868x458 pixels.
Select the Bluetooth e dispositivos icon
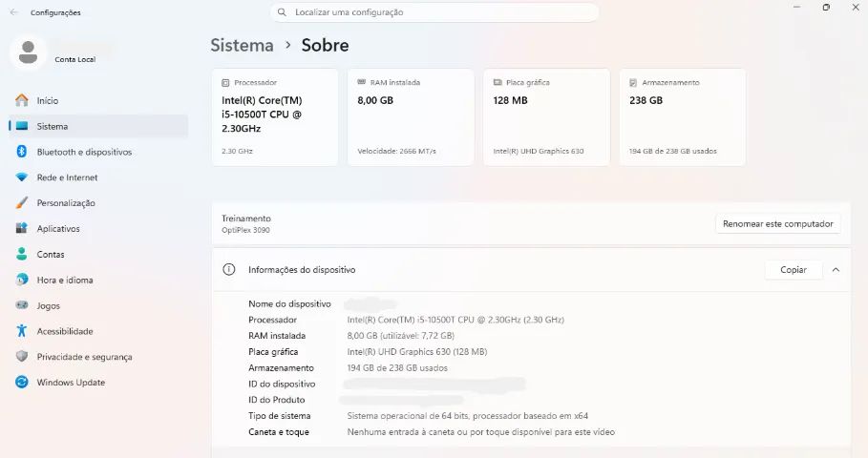click(22, 152)
